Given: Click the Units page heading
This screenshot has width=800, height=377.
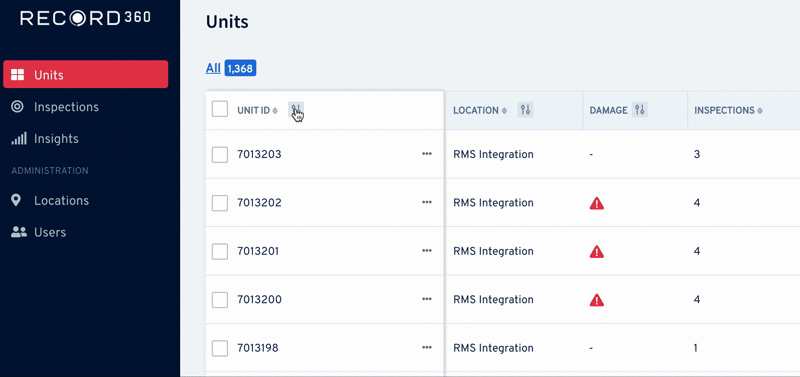Looking at the screenshot, I should (x=227, y=22).
